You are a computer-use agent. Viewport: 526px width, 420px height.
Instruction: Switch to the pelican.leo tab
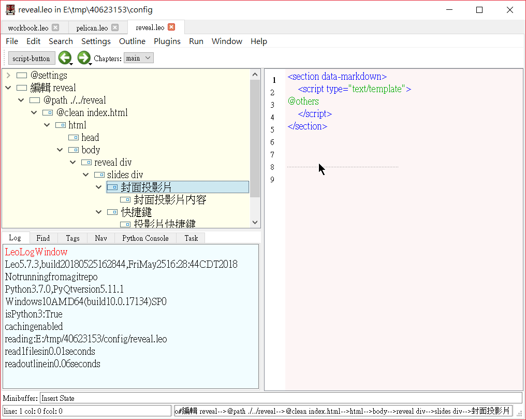coord(92,28)
